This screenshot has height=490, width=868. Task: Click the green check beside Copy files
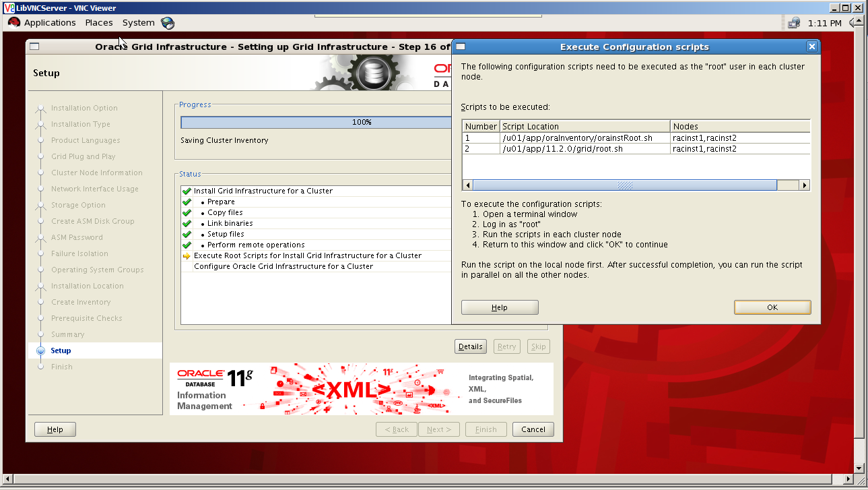coord(187,213)
